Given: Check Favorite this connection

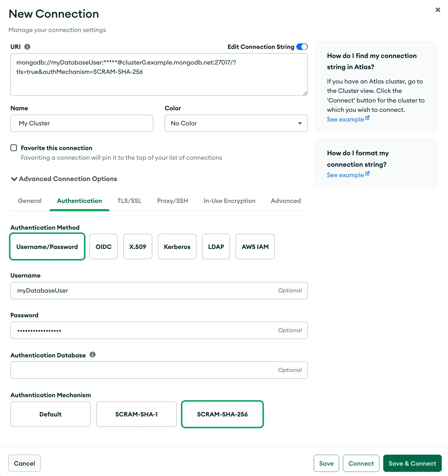Looking at the screenshot, I should [14, 148].
